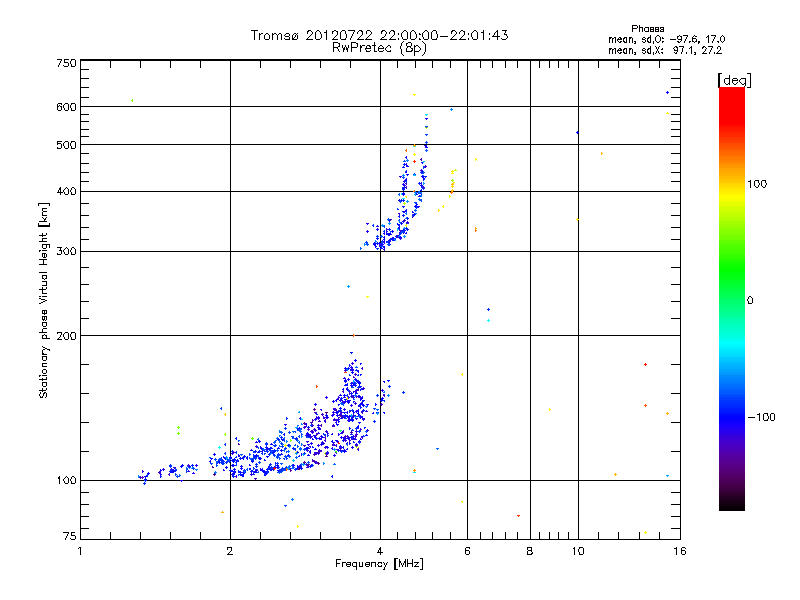
Task: Click the [deg] unit label
Action: pyautogui.click(x=734, y=80)
